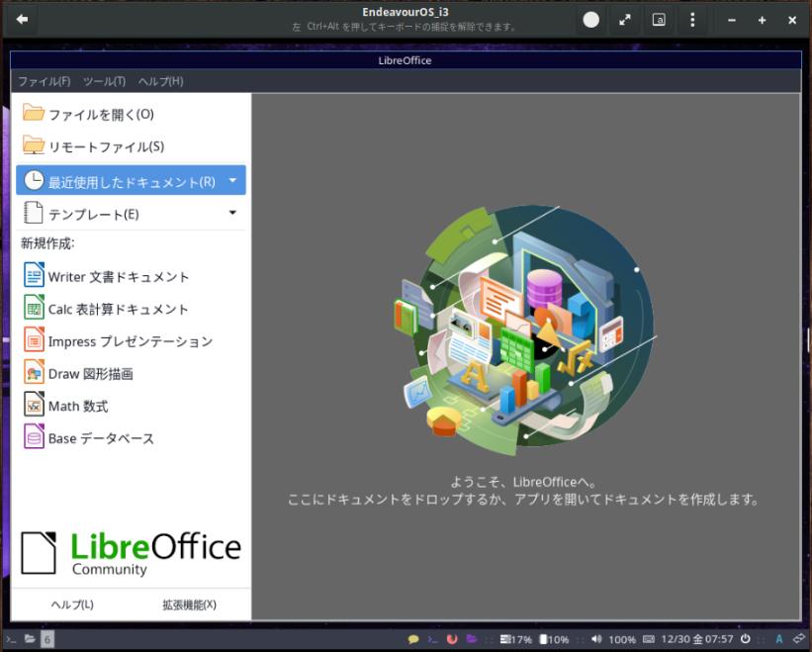Image resolution: width=812 pixels, height=652 pixels.
Task: Click the volume speaker icon showing 100%
Action: 596,639
